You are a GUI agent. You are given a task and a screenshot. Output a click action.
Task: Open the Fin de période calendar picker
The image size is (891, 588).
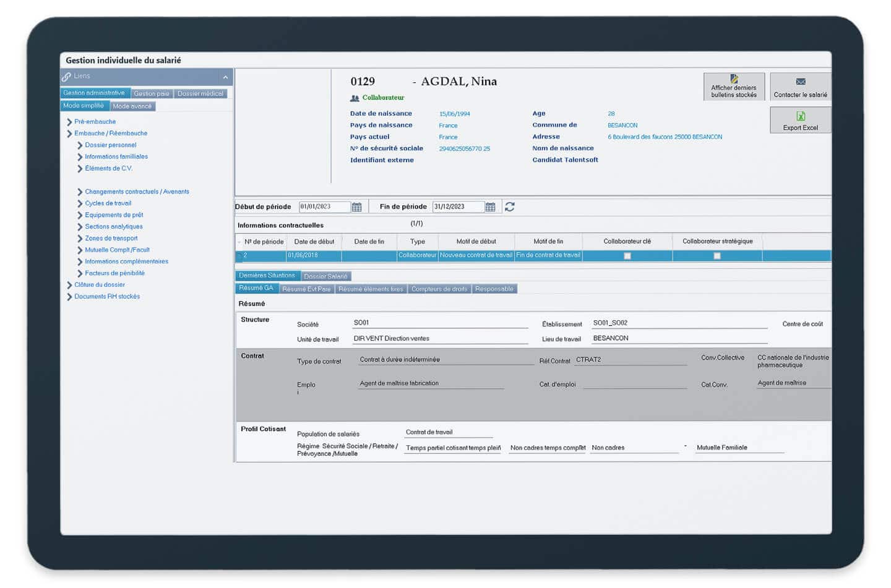coord(490,207)
